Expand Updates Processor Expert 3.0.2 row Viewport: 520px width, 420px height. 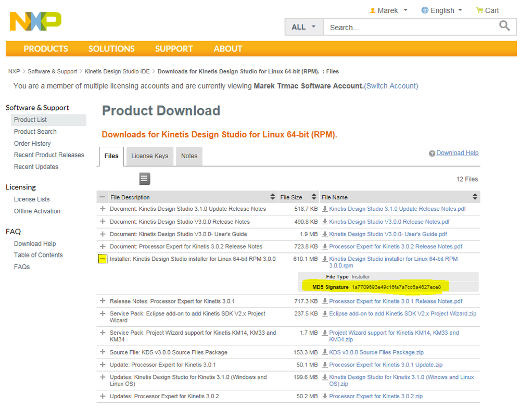[x=103, y=396]
